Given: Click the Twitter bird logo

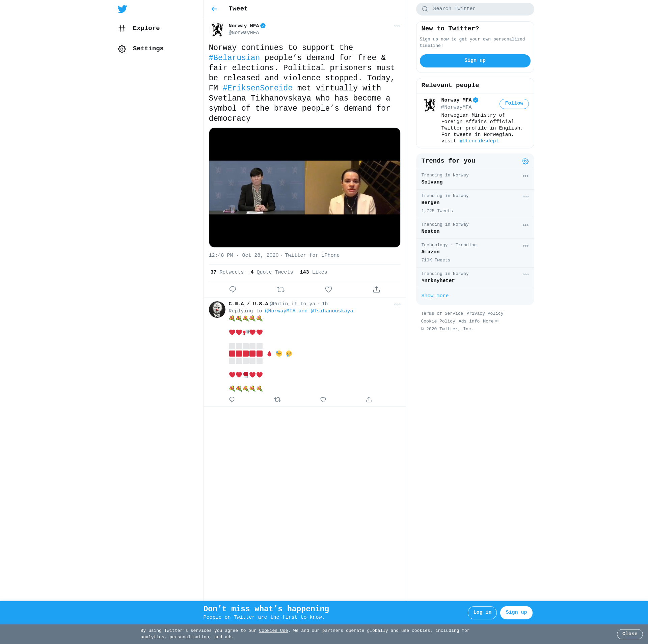Looking at the screenshot, I should (122, 9).
